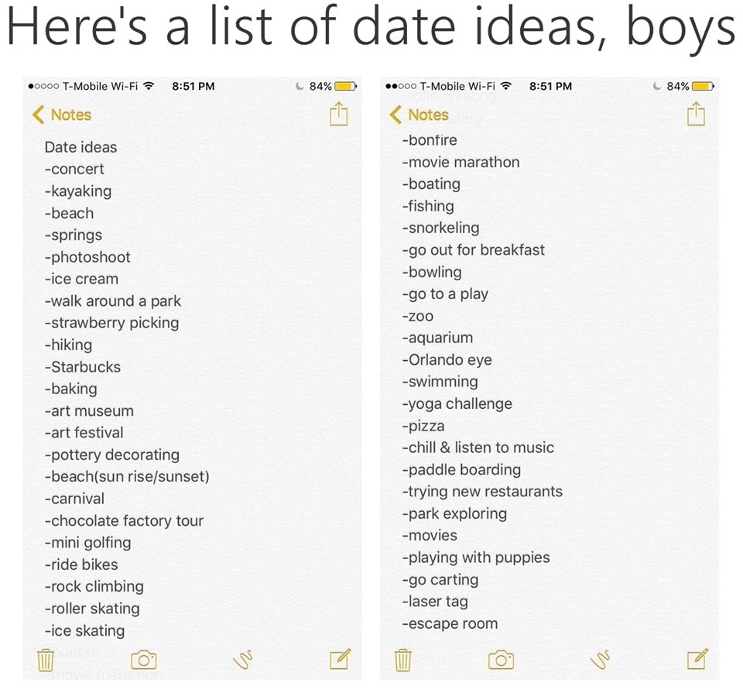The height and width of the screenshot is (700, 743).
Task: Tap the share icon in right note
Action: (x=696, y=114)
